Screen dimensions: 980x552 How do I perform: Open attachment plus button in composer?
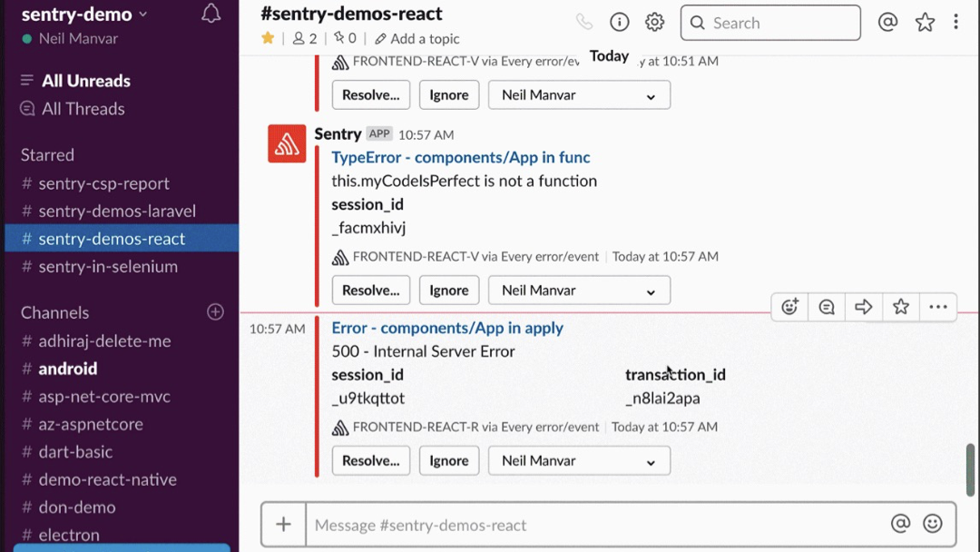coord(284,525)
